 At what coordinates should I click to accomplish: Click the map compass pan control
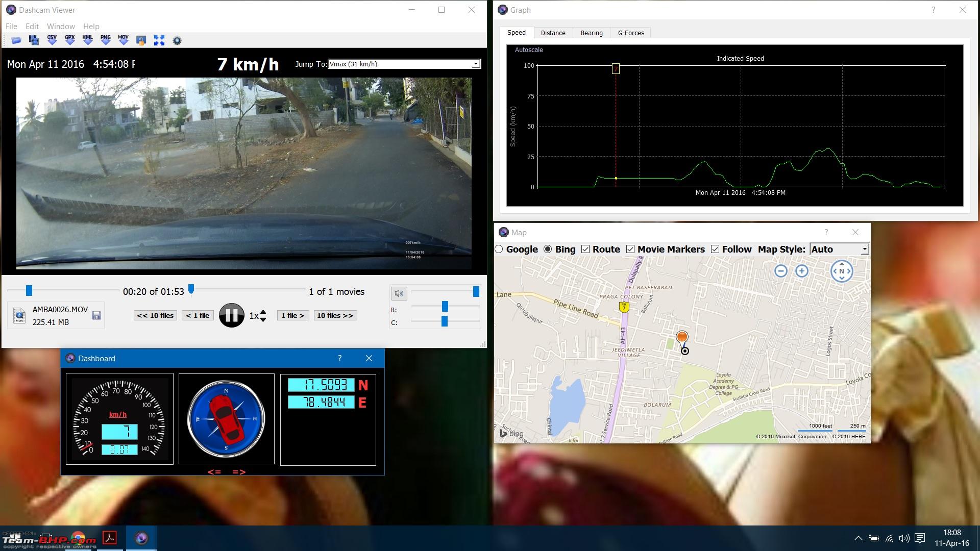[842, 271]
